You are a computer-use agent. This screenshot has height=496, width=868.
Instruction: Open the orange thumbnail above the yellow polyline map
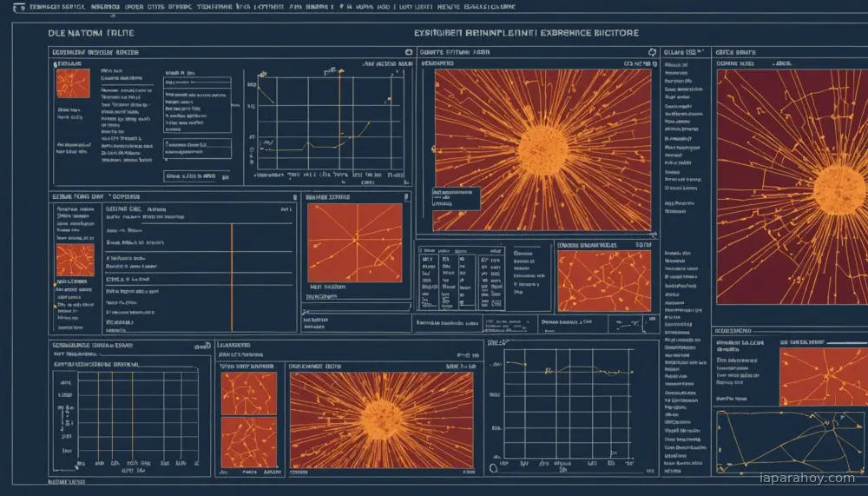(824, 377)
